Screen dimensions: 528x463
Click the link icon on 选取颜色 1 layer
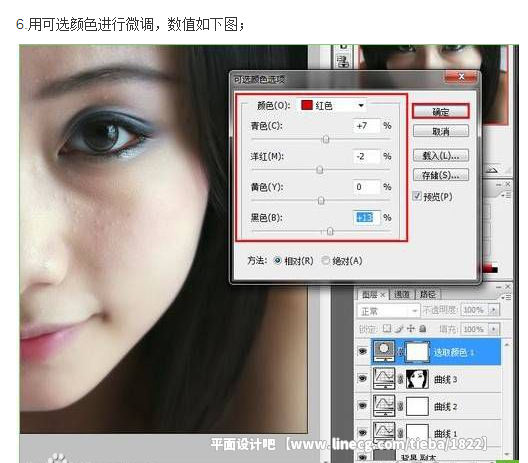[x=400, y=352]
